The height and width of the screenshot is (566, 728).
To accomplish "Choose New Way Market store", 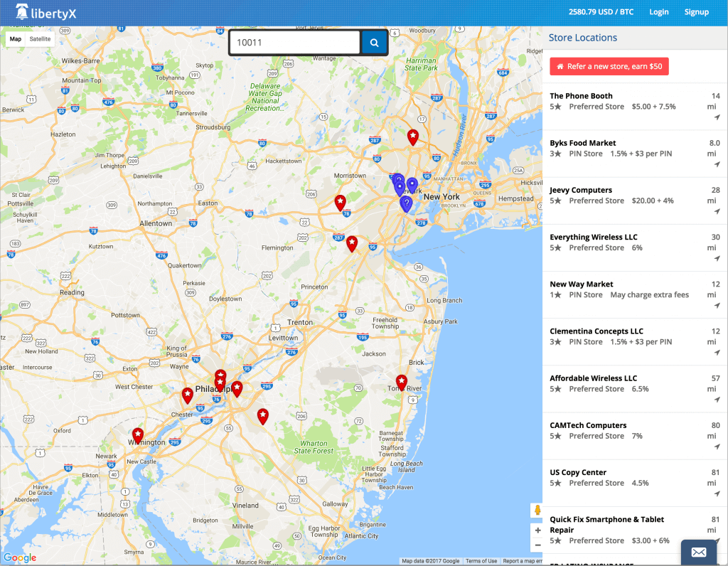I will click(582, 284).
